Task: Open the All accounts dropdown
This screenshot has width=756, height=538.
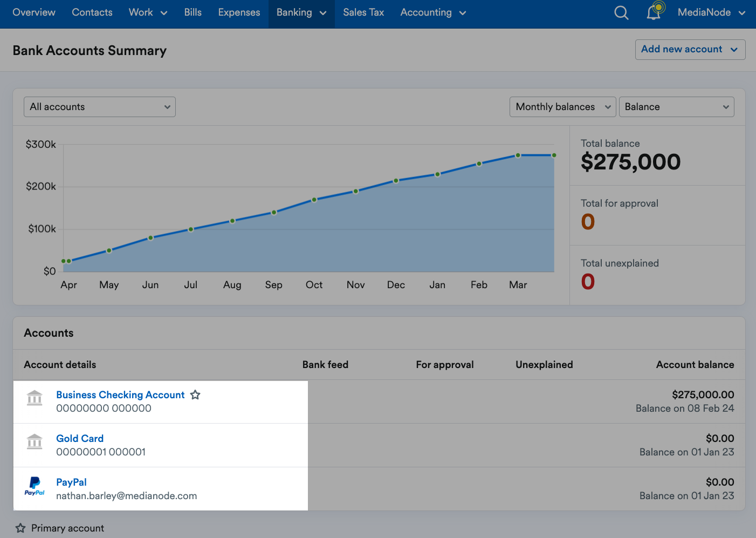Action: pyautogui.click(x=99, y=106)
